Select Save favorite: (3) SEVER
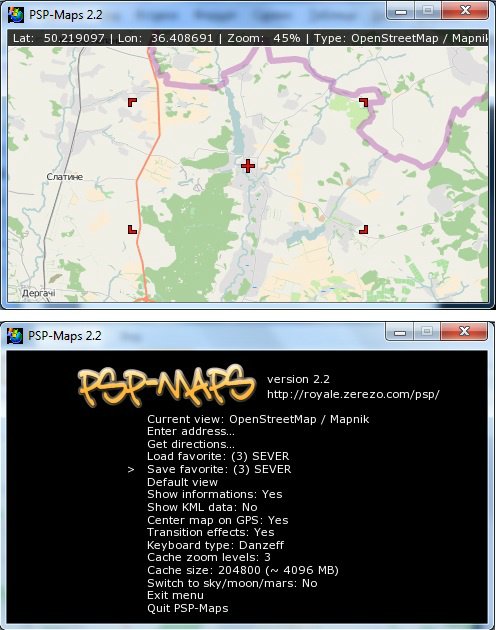The image size is (496, 630). coord(219,469)
